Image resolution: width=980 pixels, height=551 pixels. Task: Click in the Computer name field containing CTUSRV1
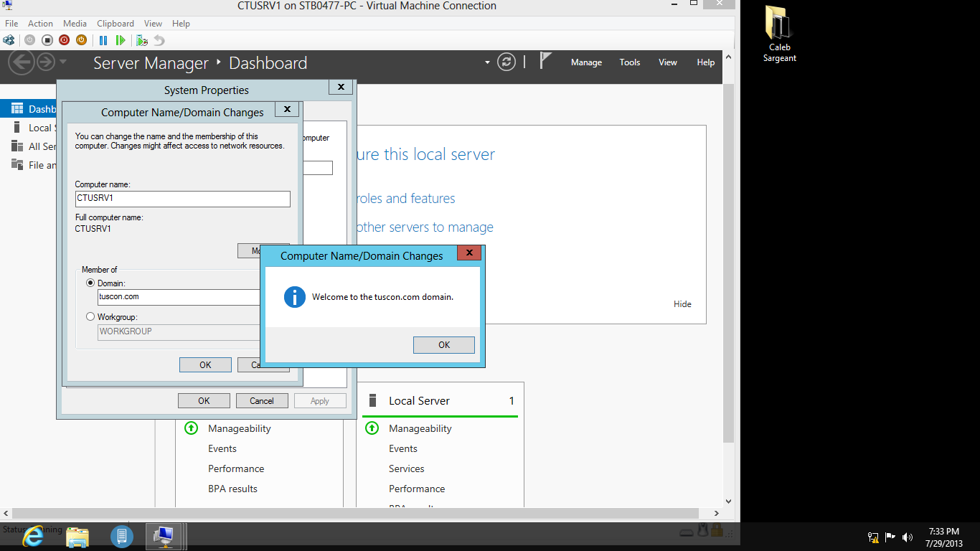183,199
